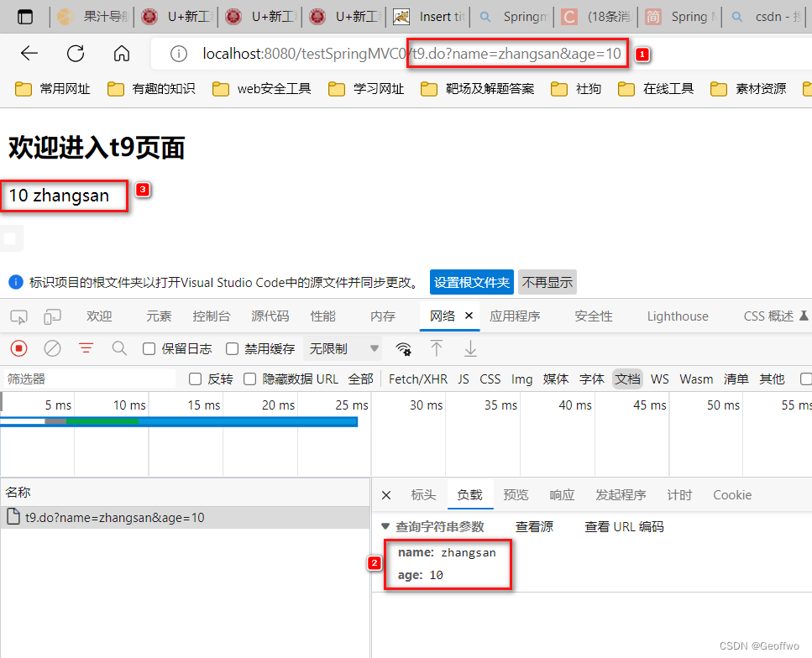
Task: Click the 查看 URL 编码 link
Action: pos(624,525)
